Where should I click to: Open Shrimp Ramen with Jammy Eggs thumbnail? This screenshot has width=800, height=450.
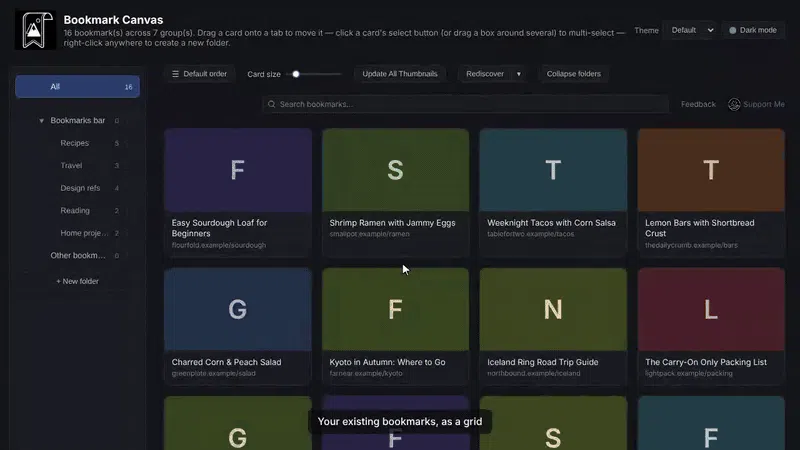tap(395, 170)
